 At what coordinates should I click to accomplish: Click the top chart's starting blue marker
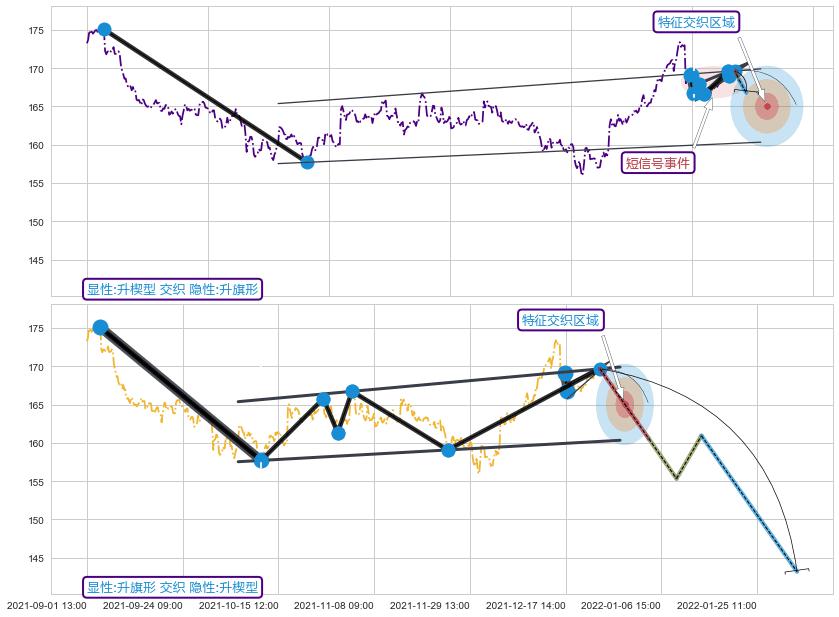pos(104,29)
